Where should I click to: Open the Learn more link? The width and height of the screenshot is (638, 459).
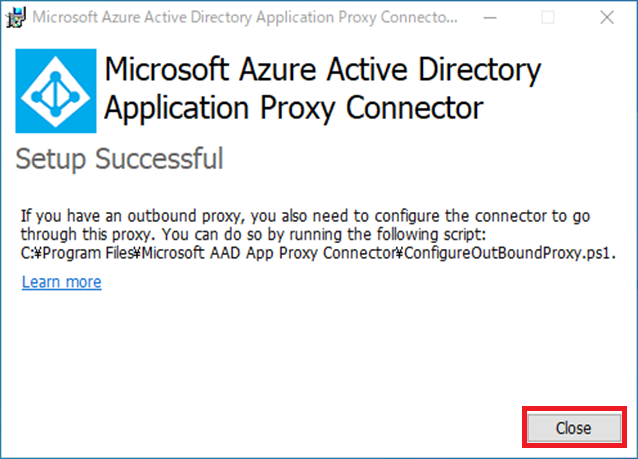click(61, 282)
